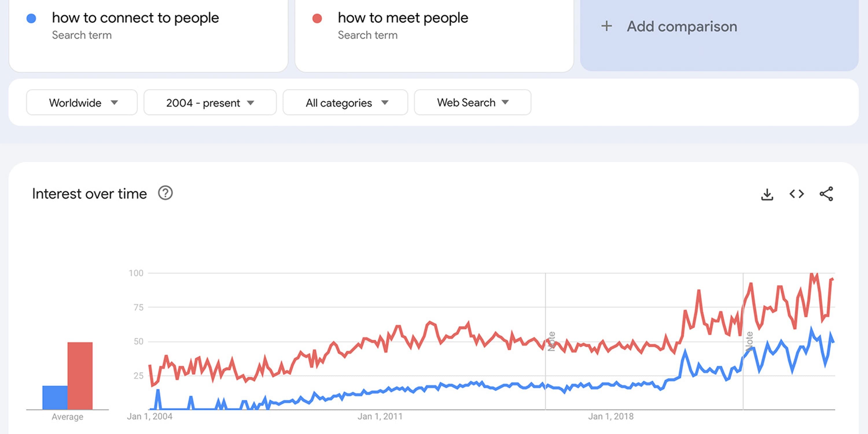Click the second Note marker near 2022
The height and width of the screenshot is (434, 868).
point(749,341)
